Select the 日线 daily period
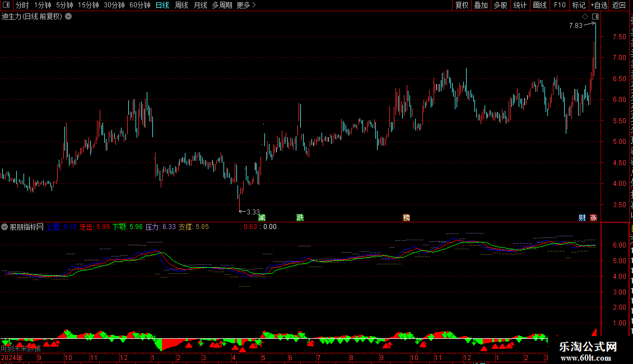633x364 pixels. [x=162, y=5]
